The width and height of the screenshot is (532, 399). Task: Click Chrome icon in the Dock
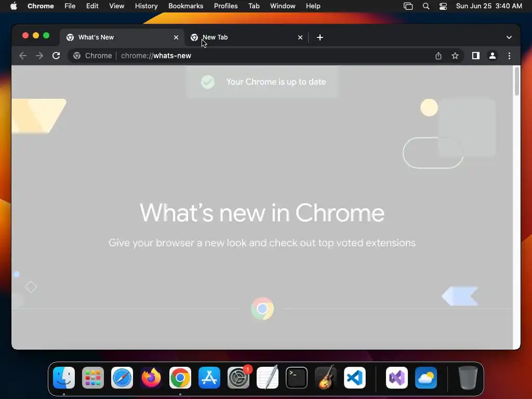click(x=180, y=378)
